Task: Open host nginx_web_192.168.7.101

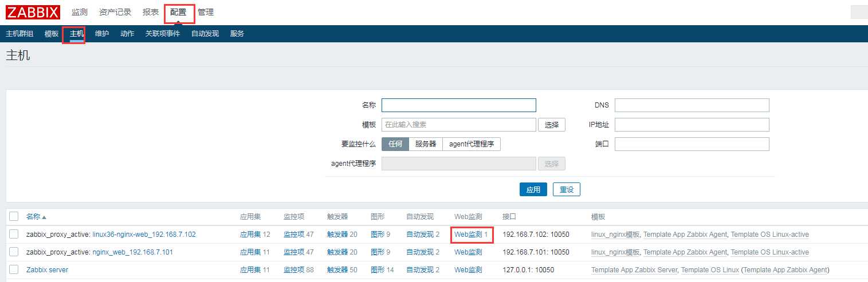Action: [132, 252]
